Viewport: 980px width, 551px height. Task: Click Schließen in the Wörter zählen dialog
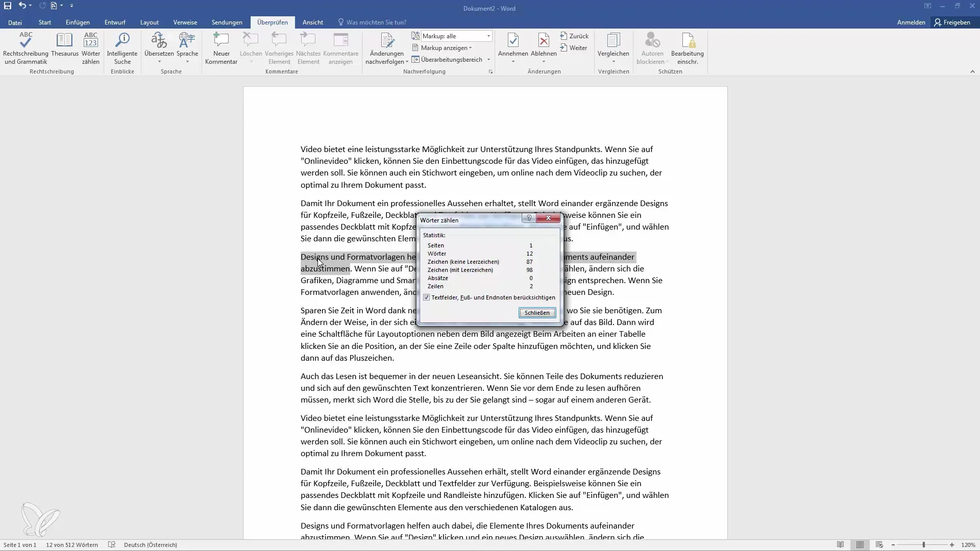click(537, 313)
